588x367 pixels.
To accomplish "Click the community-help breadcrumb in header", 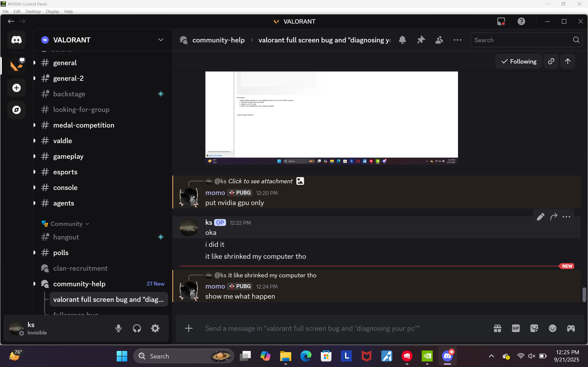I will [x=218, y=40].
